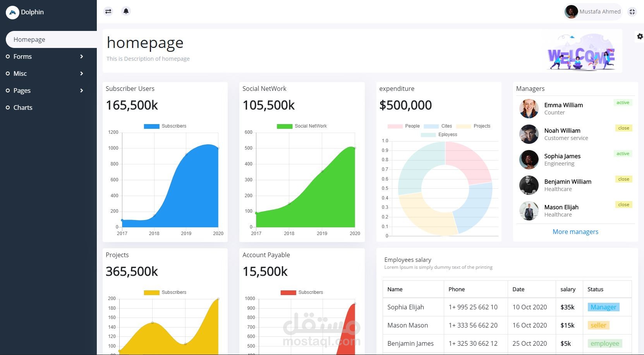Toggle the Eployess legend in expenditure chart
Screen dimensions: 644x355
(x=439, y=135)
